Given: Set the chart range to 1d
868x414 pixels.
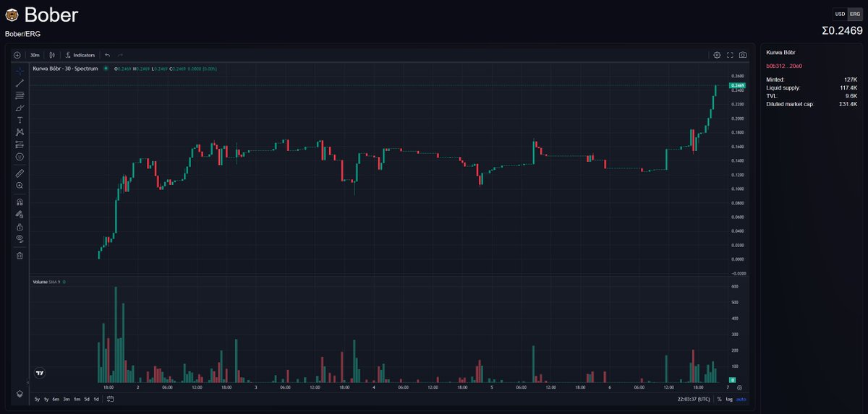Looking at the screenshot, I should click(x=96, y=399).
